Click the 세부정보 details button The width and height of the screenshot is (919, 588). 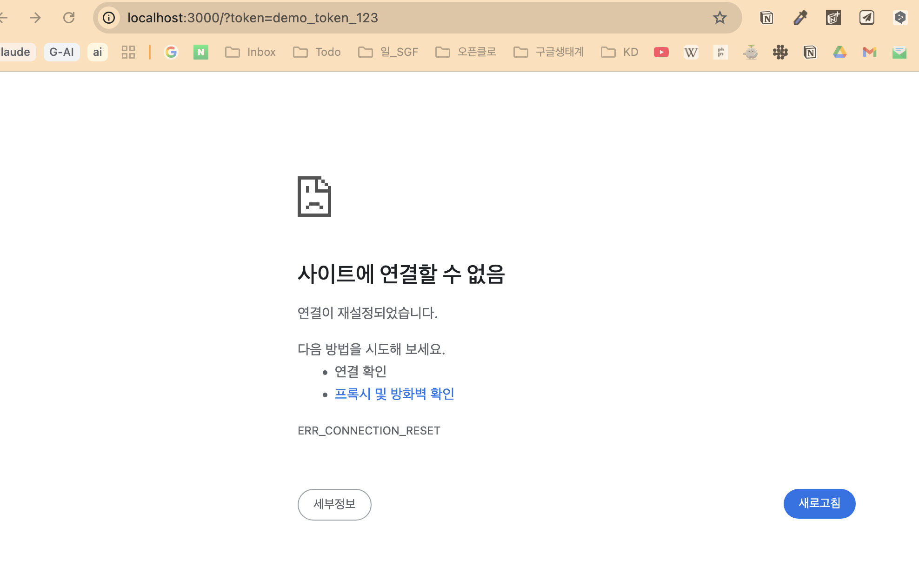(x=334, y=504)
